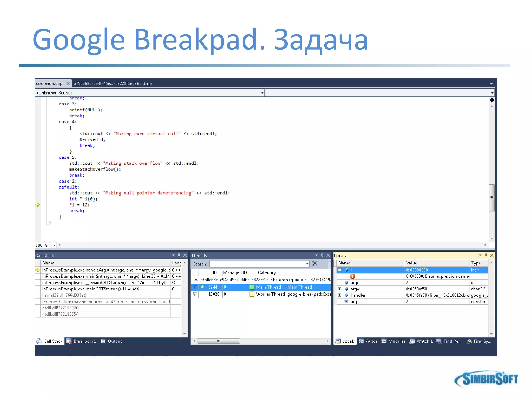Expand the argv variable node
This screenshot has height=399, width=532.
point(339,289)
